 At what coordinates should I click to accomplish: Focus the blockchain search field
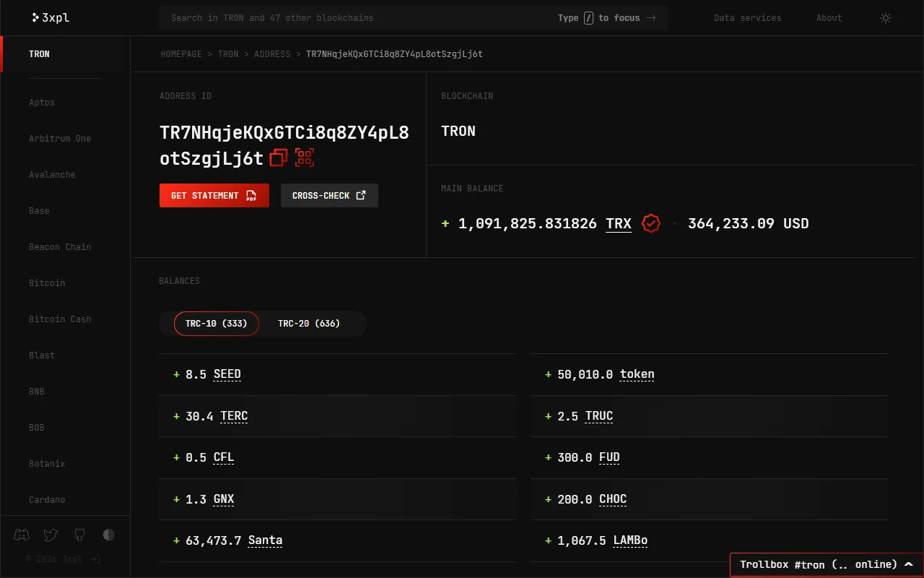click(x=414, y=18)
